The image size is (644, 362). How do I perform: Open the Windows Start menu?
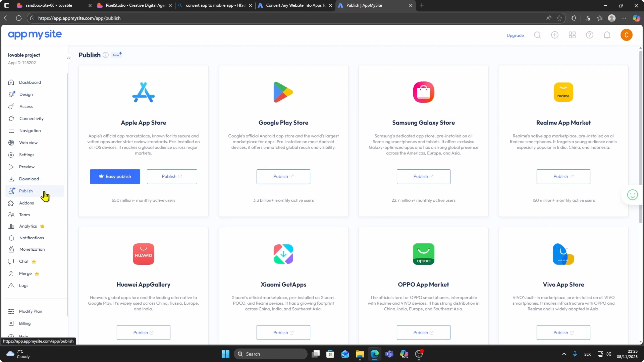[225, 354]
